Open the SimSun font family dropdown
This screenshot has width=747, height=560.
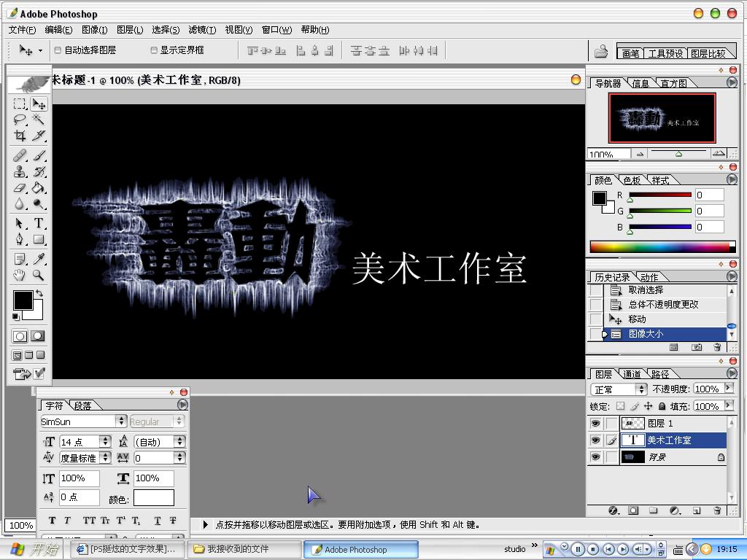122,421
